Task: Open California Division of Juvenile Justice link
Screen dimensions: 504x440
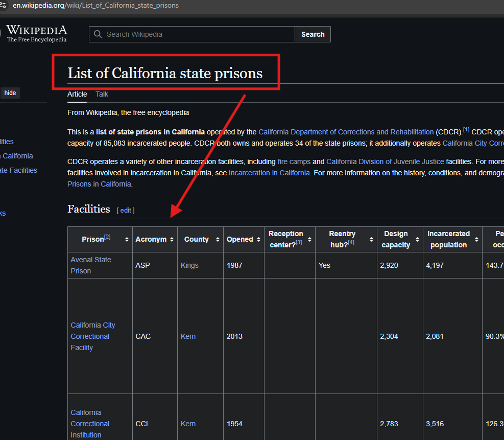Action: tap(385, 161)
